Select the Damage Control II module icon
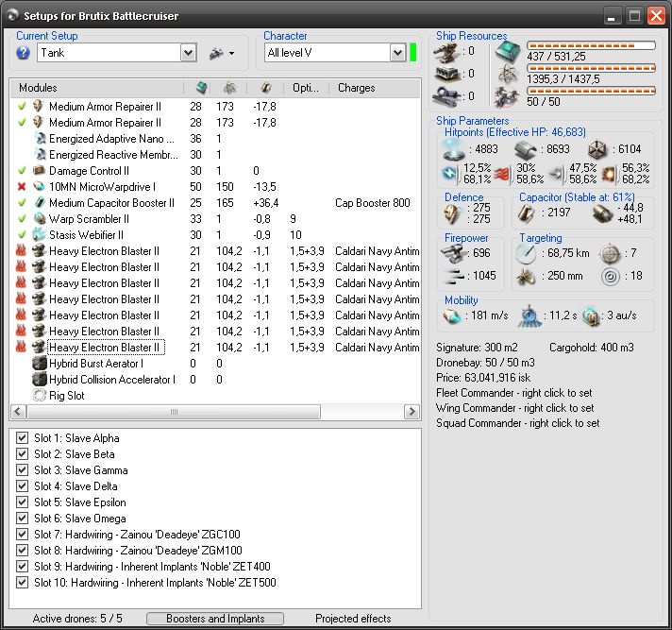The height and width of the screenshot is (630, 672). click(x=39, y=170)
